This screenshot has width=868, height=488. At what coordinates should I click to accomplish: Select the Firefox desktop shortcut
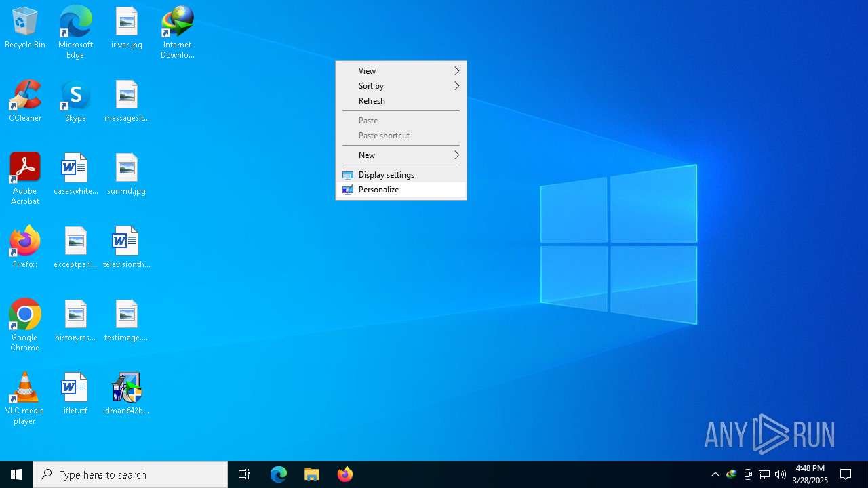(25, 248)
